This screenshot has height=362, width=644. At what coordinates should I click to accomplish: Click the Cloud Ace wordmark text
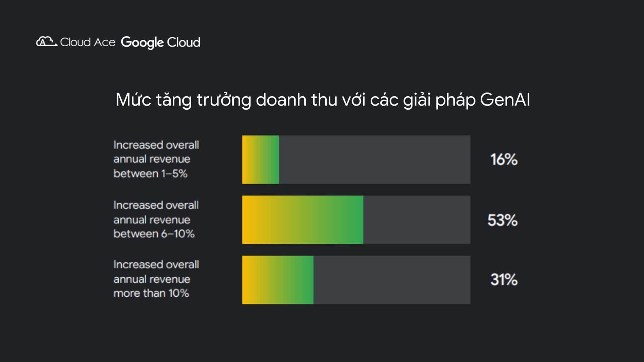[x=88, y=42]
